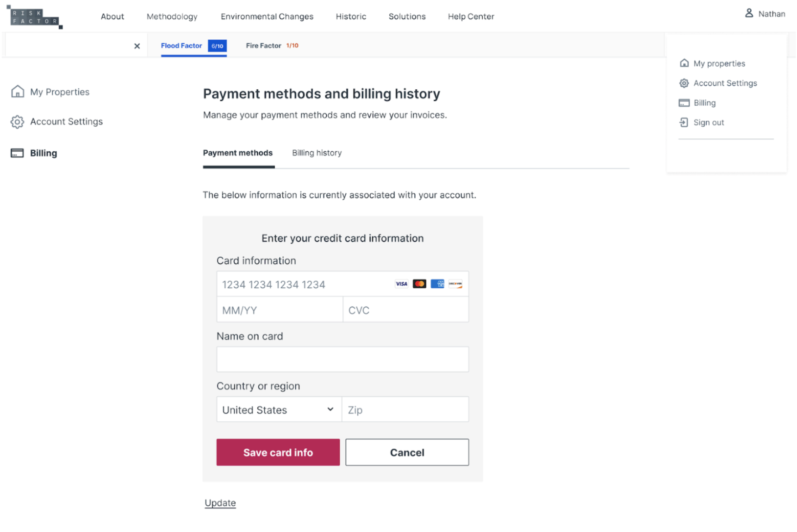Click the credit card icon beside Billing in sidebar

click(x=18, y=153)
